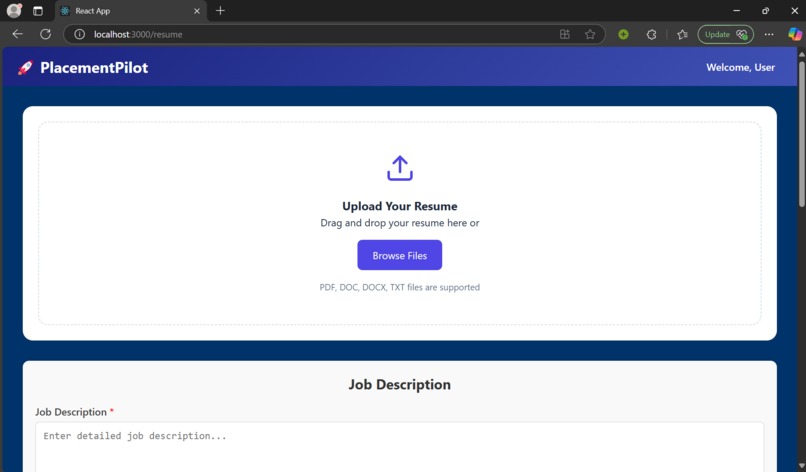Viewport: 806px width, 472px height.
Task: Open the Extensions puzzle icon
Action: 651,34
